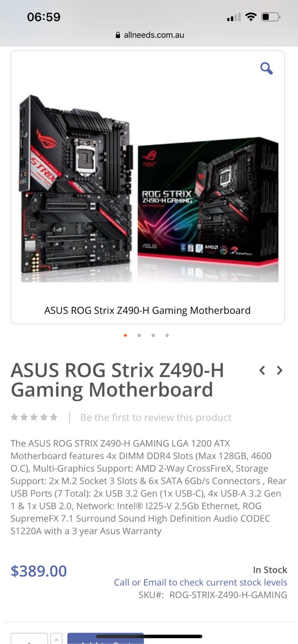Click the partially visible blue Add to Cart button

pos(106,639)
